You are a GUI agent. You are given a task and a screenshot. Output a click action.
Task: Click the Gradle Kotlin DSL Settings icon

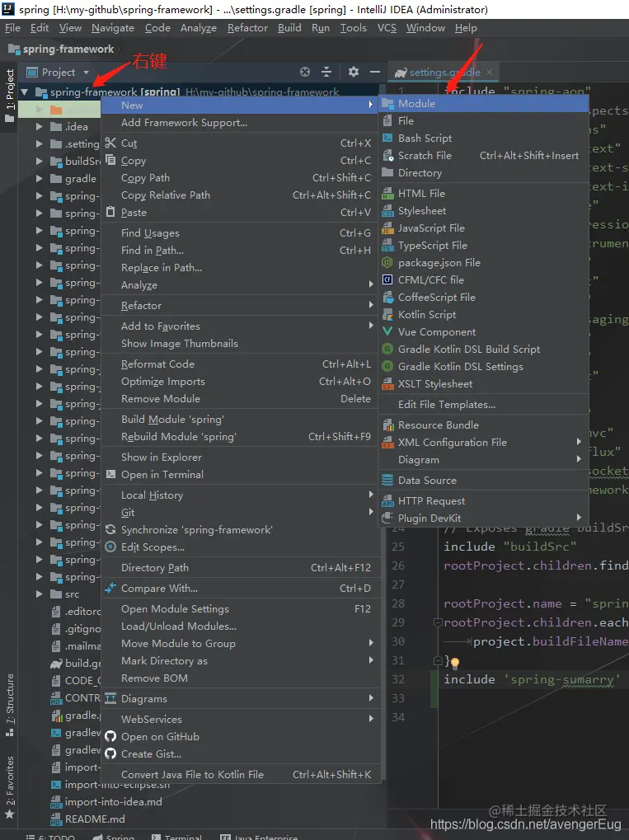[387, 367]
